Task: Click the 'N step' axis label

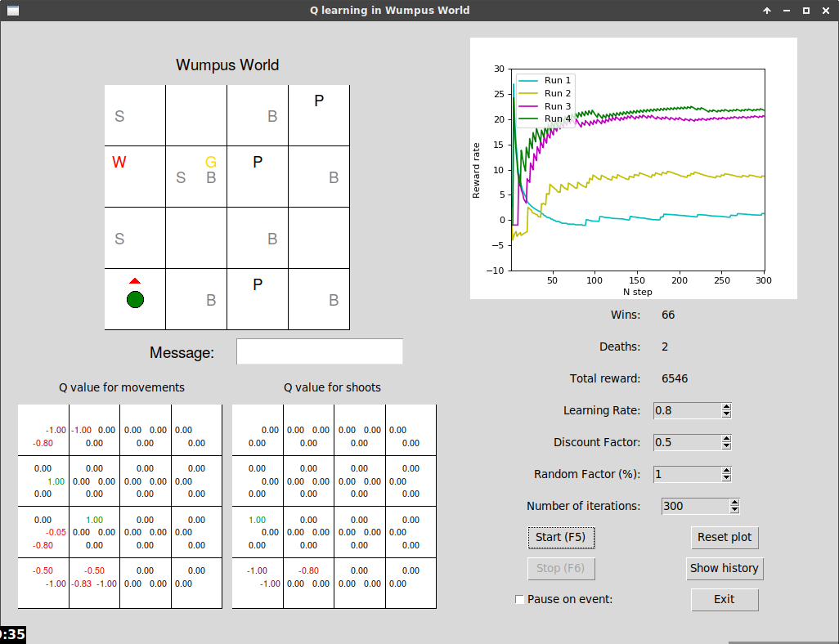Action: [x=637, y=292]
